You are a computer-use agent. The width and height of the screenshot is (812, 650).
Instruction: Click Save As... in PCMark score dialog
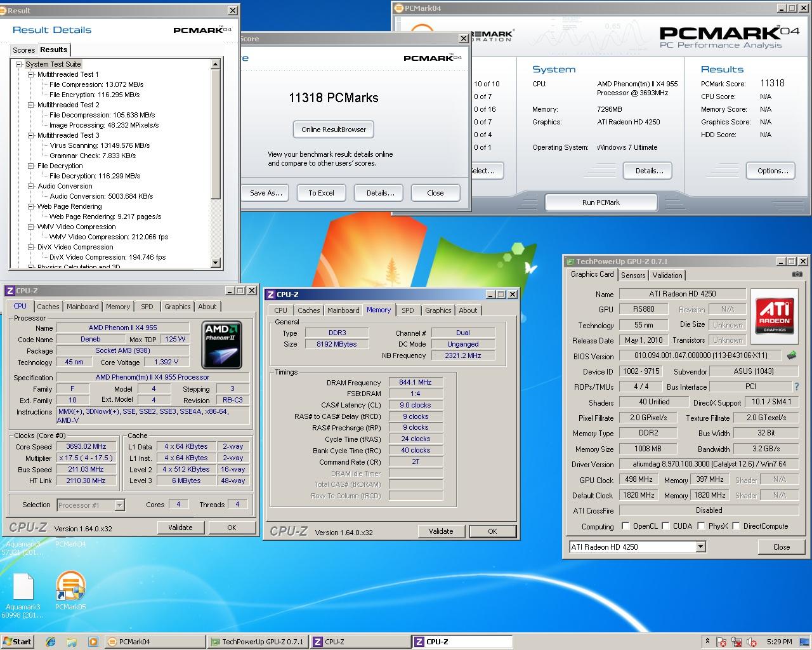point(266,193)
